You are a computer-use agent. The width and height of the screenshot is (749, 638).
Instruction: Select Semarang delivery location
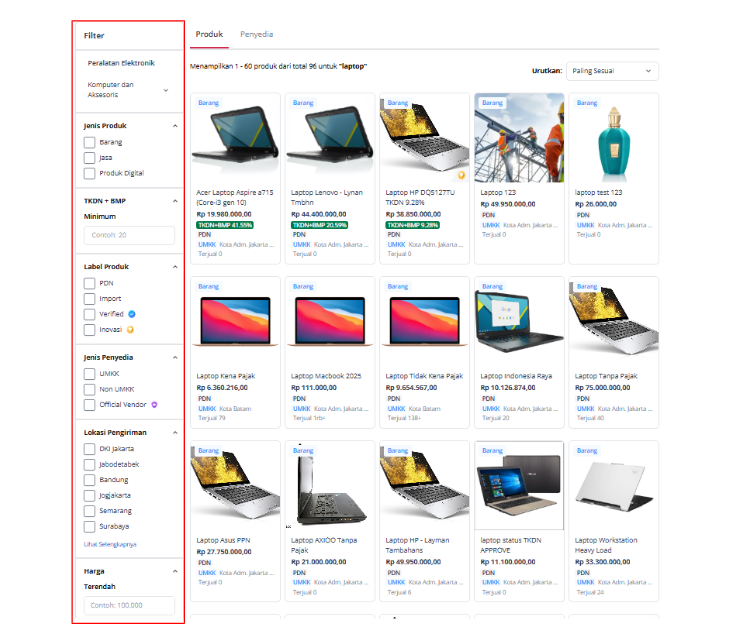[x=89, y=511]
